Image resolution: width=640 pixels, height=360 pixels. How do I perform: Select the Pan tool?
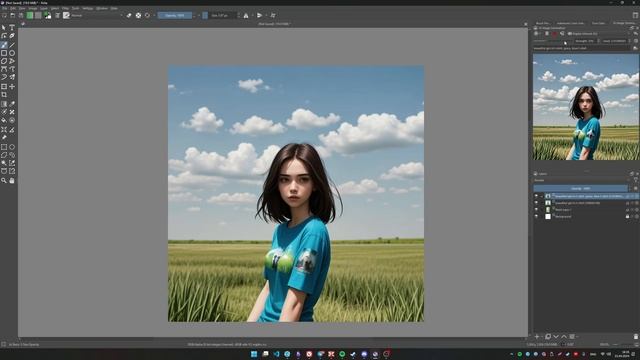(12, 180)
